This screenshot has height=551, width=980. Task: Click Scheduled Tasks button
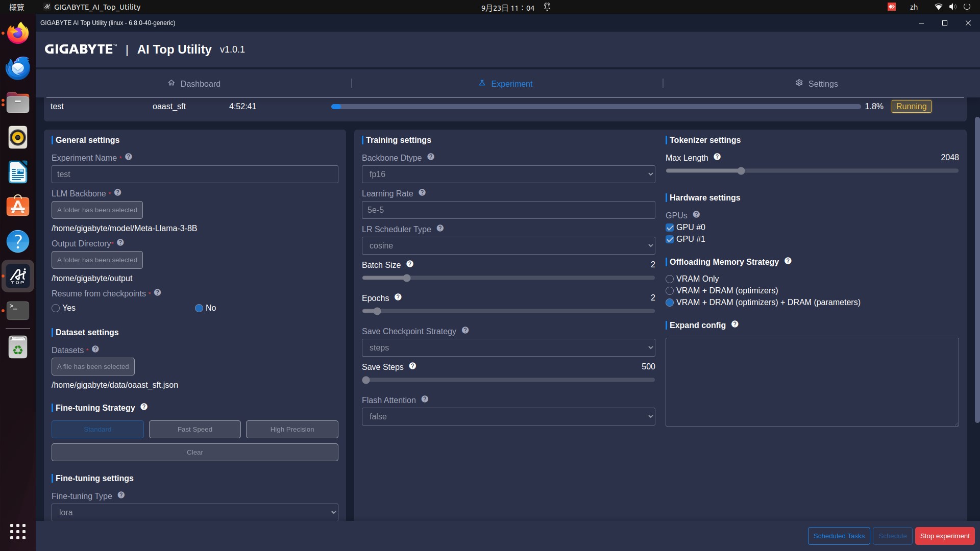click(x=839, y=536)
